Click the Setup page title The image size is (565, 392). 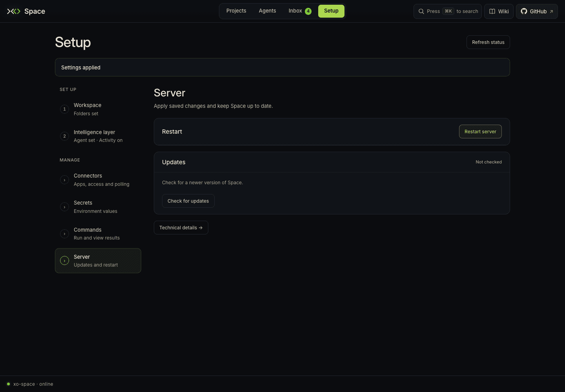73,42
